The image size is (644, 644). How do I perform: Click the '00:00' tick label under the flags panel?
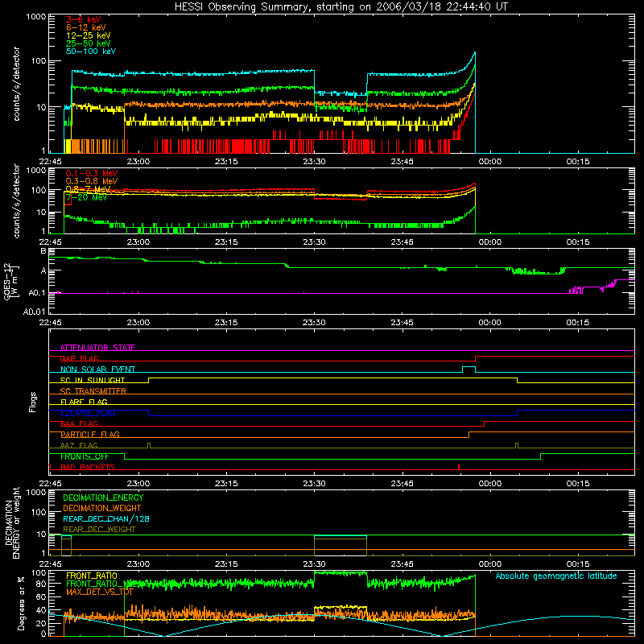point(490,484)
